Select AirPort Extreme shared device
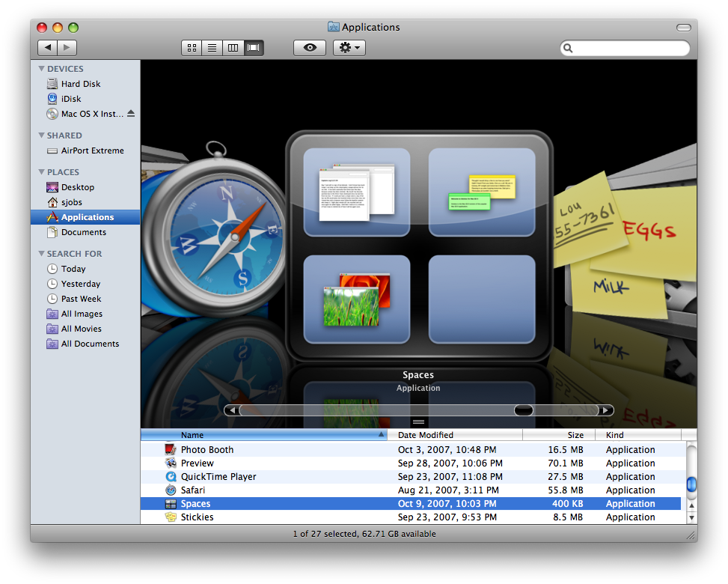This screenshot has width=728, height=584. click(x=92, y=150)
